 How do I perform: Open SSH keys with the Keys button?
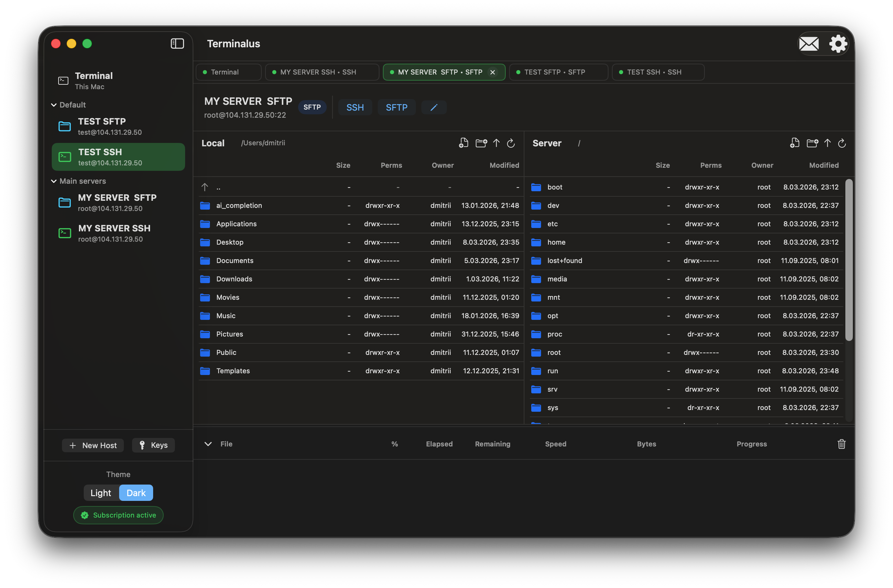153,445
